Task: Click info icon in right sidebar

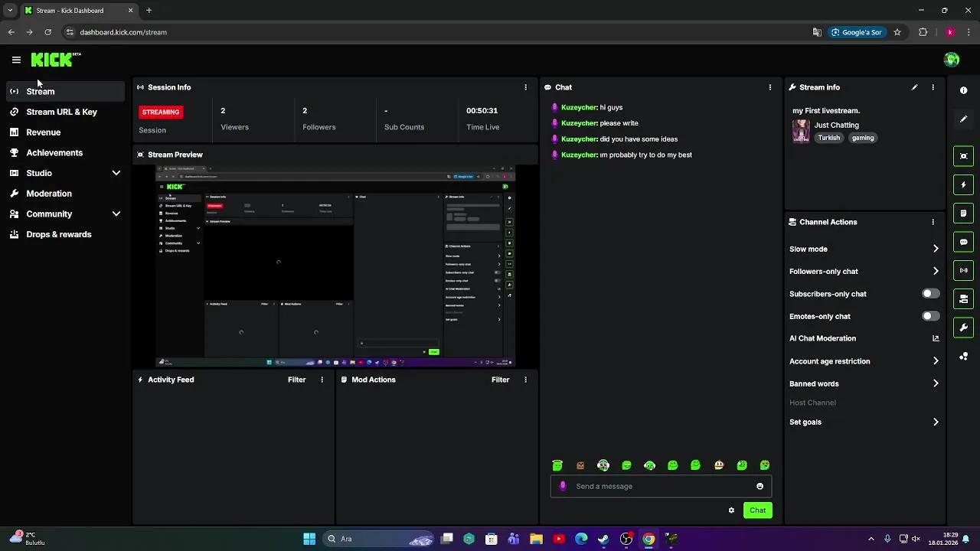Action: click(963, 90)
